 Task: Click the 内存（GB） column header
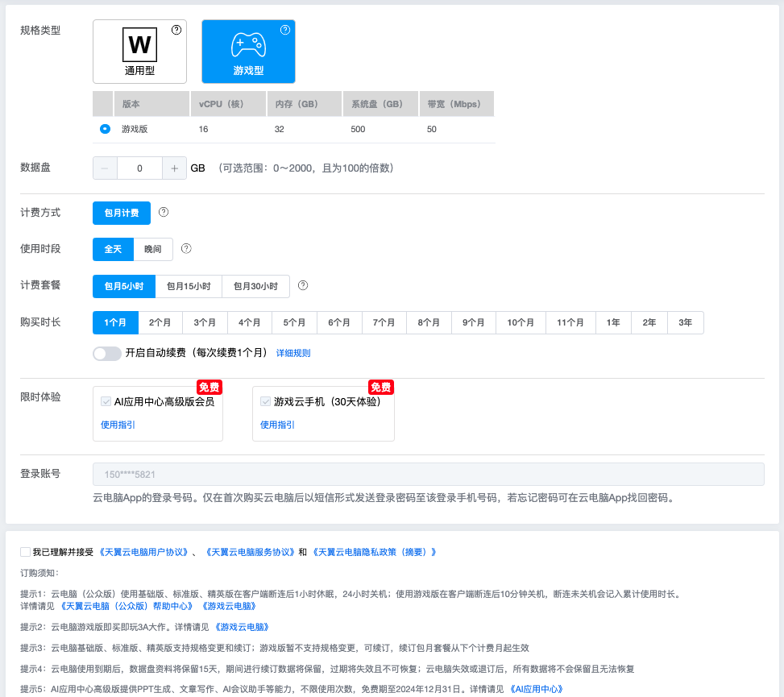click(305, 104)
